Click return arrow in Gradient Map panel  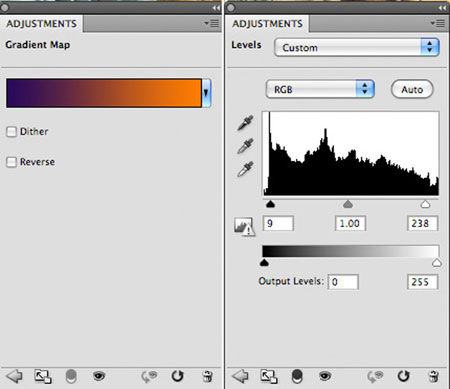click(14, 376)
